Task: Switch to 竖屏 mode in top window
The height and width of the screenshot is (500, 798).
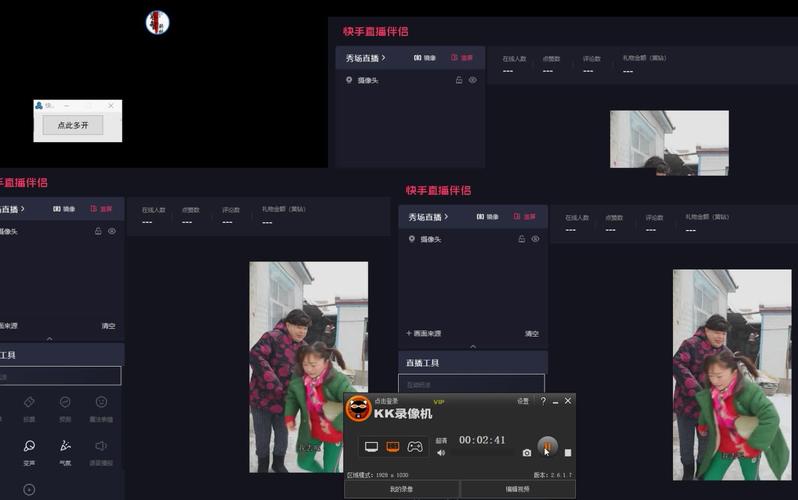Action: tap(461, 58)
